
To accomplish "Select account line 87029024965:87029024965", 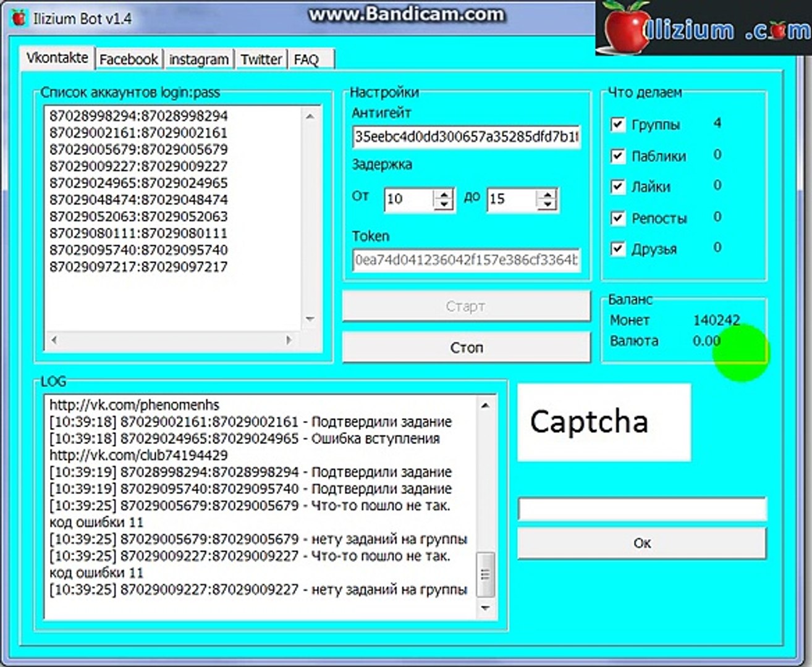I will click(x=138, y=183).
